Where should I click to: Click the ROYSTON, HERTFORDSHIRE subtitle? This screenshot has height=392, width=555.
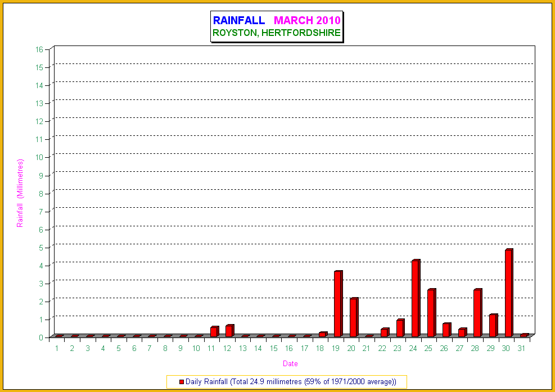pos(277,33)
